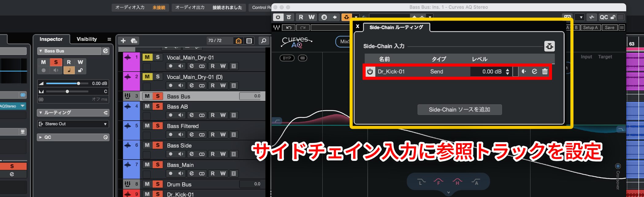This screenshot has width=644, height=197.
Task: Close the Side-Chain routing panel
Action: [358, 26]
